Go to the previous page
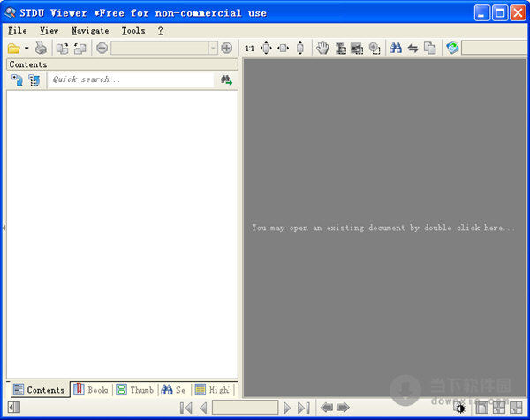Screen dimensions: 530x420 (203, 408)
